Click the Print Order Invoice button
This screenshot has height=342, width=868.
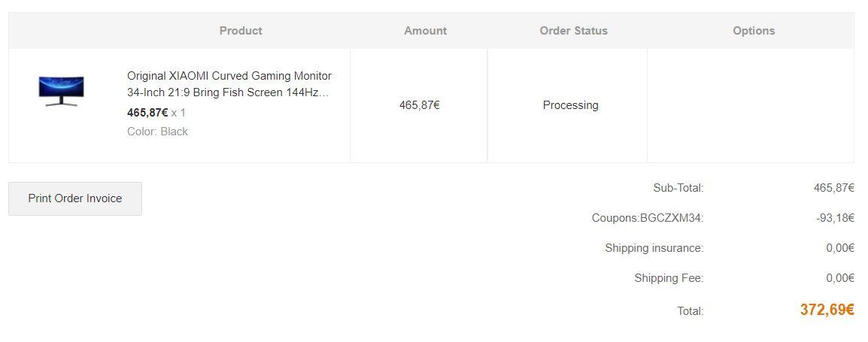(75, 198)
